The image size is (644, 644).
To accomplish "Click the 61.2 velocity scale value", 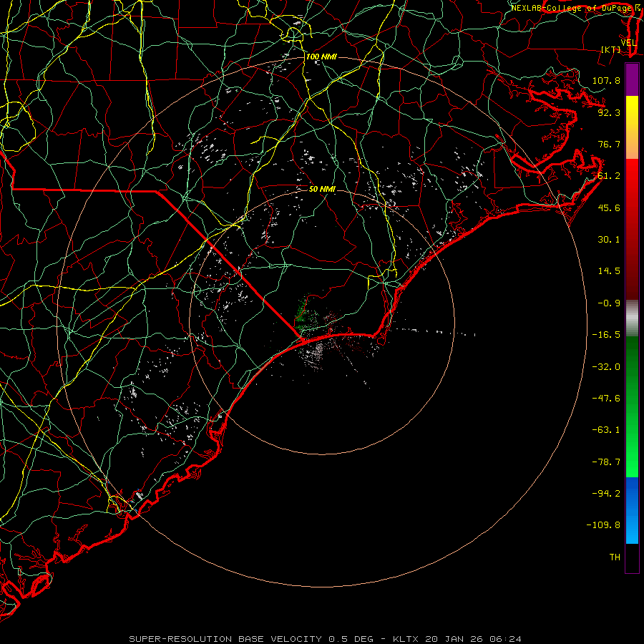I will tap(609, 176).
